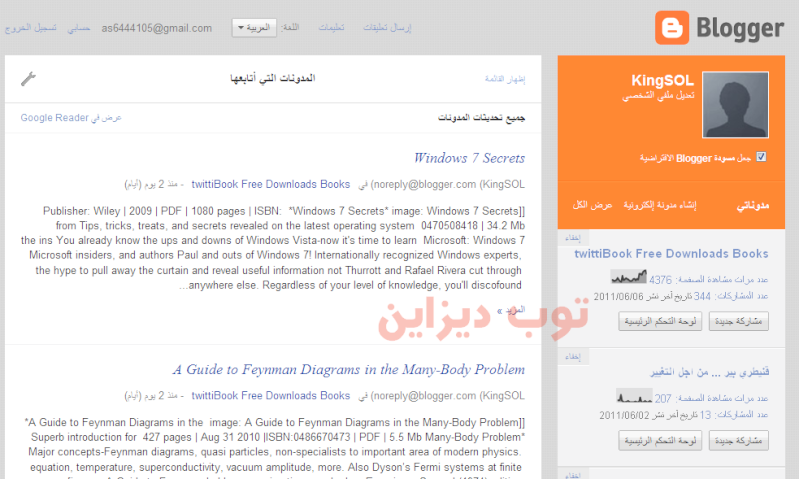The height and width of the screenshot is (479, 799).
Task: Select the مدوناتي my blogs tab
Action: (753, 205)
